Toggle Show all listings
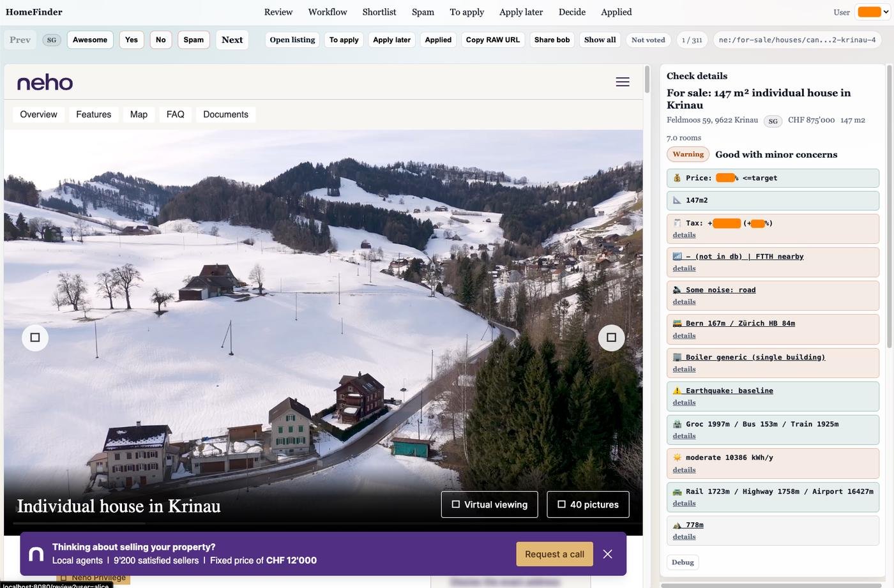This screenshot has height=588, width=894. pyautogui.click(x=600, y=40)
